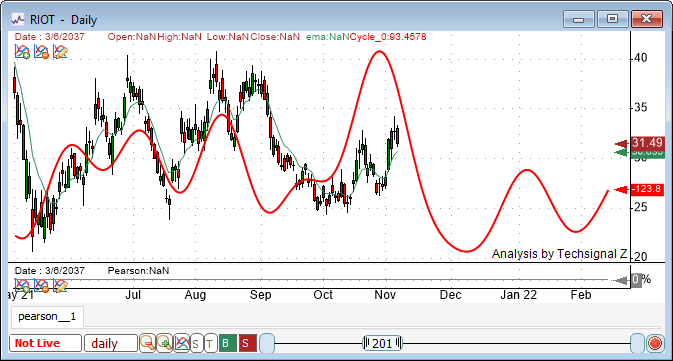Click the ema:NaN readout

pos(328,37)
